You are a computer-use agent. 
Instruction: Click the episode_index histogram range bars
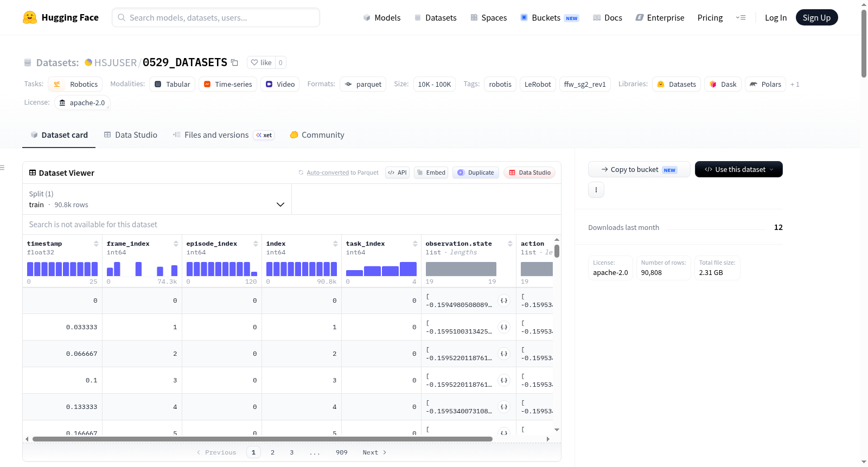[222, 269]
